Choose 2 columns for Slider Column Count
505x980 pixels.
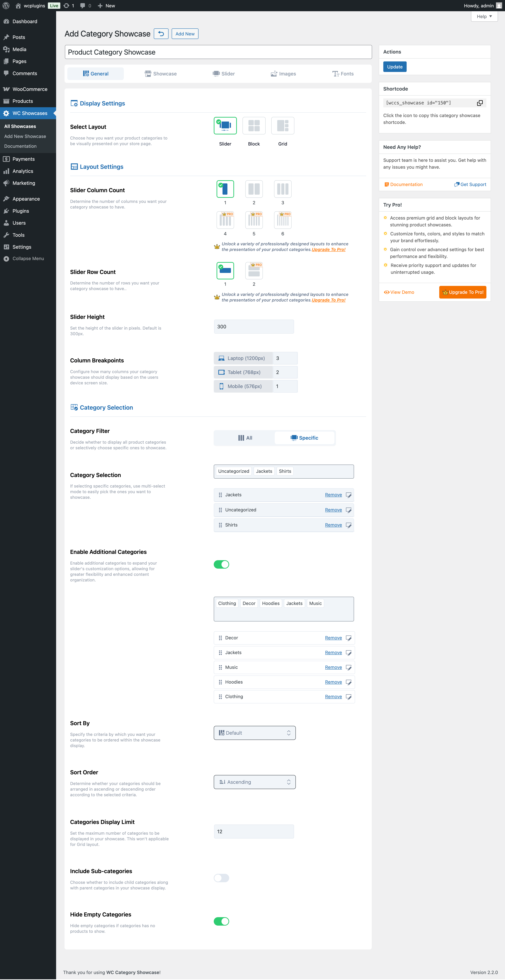coord(254,189)
